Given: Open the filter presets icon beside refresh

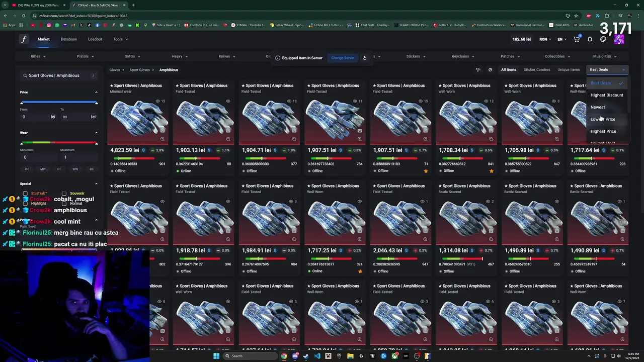Looking at the screenshot, I should (478, 70).
